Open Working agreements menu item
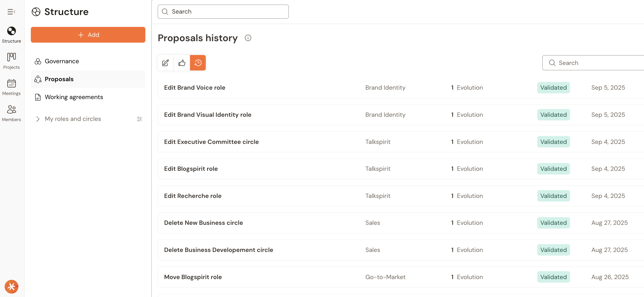The width and height of the screenshot is (644, 297). tap(88, 97)
